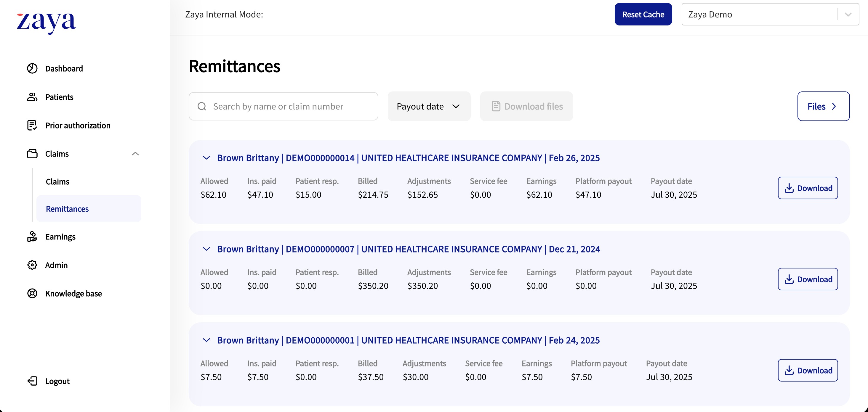Click the Earnings hand-coin icon

click(32, 236)
